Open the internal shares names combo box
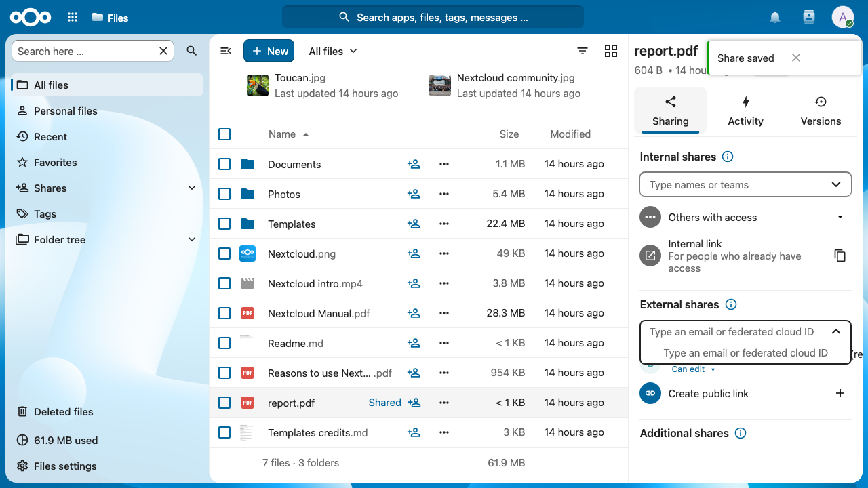The width and height of the screenshot is (868, 488). (745, 184)
